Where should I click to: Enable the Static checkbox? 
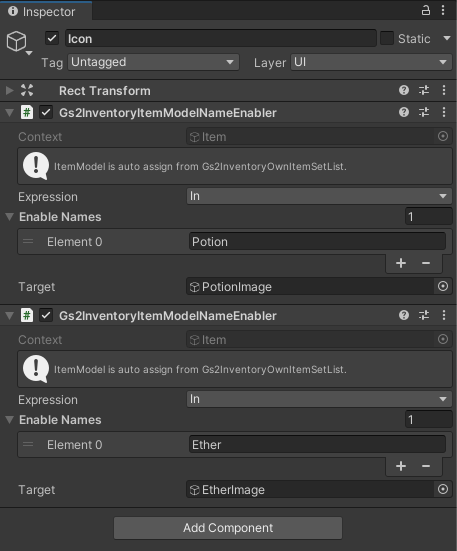[387, 38]
